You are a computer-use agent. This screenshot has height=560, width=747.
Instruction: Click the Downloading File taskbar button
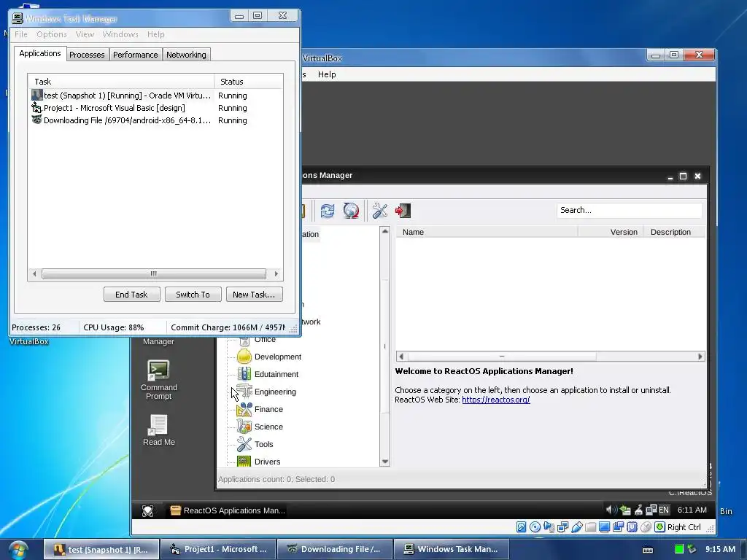[x=334, y=550]
